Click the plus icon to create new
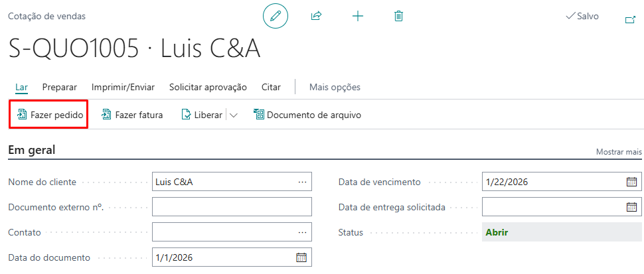The width and height of the screenshot is (644, 274). pyautogui.click(x=357, y=16)
